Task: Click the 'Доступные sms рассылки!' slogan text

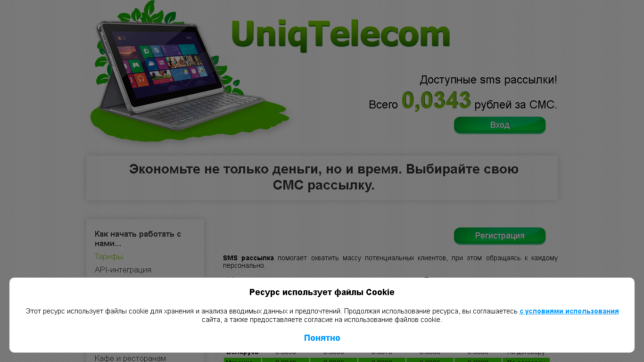Action: coord(488,80)
